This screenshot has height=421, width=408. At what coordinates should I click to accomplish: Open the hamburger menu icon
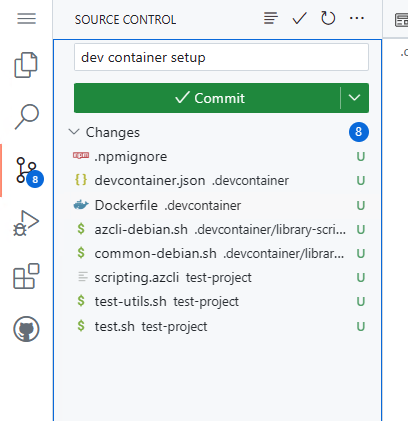pos(26,19)
